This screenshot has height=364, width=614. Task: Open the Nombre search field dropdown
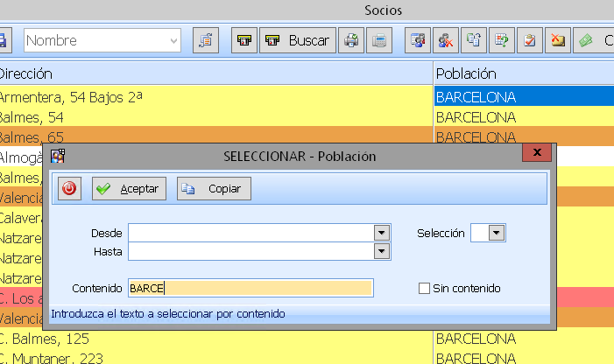(x=173, y=40)
